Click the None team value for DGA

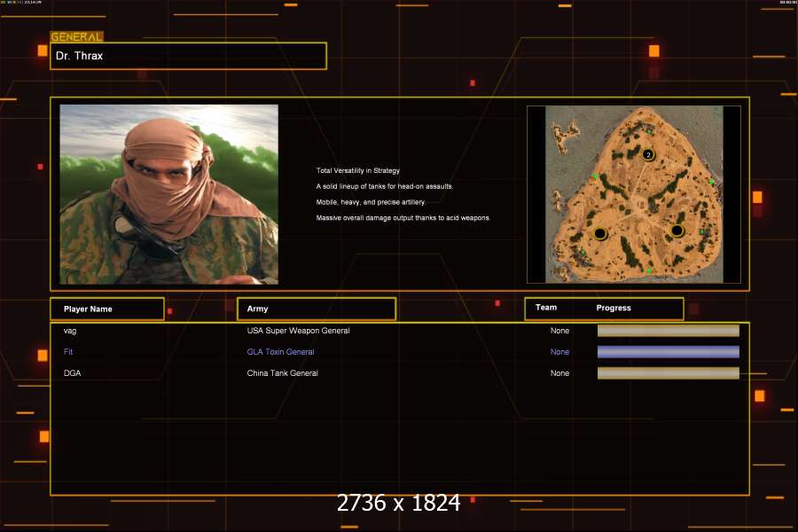point(559,373)
